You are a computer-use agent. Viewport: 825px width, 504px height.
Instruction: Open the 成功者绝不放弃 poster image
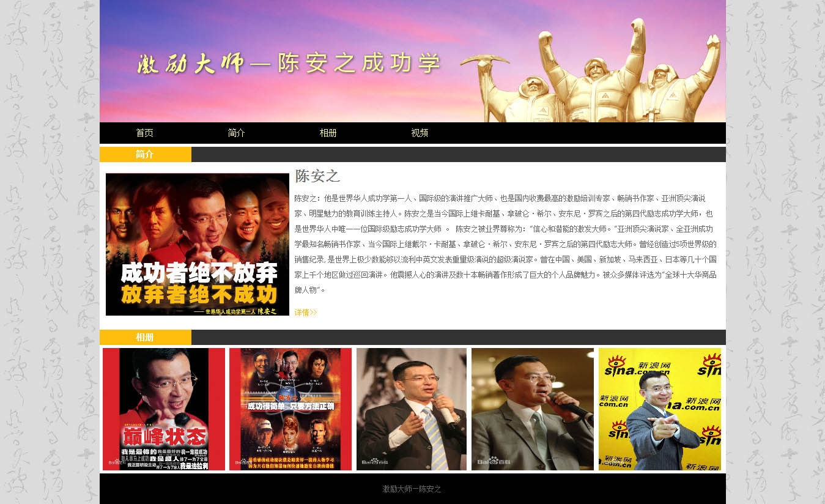[x=198, y=244]
